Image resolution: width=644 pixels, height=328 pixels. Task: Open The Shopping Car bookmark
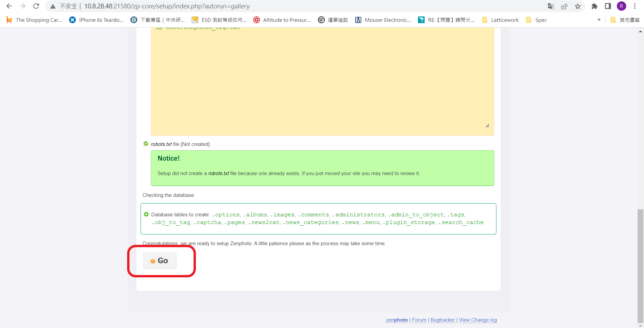[34, 20]
